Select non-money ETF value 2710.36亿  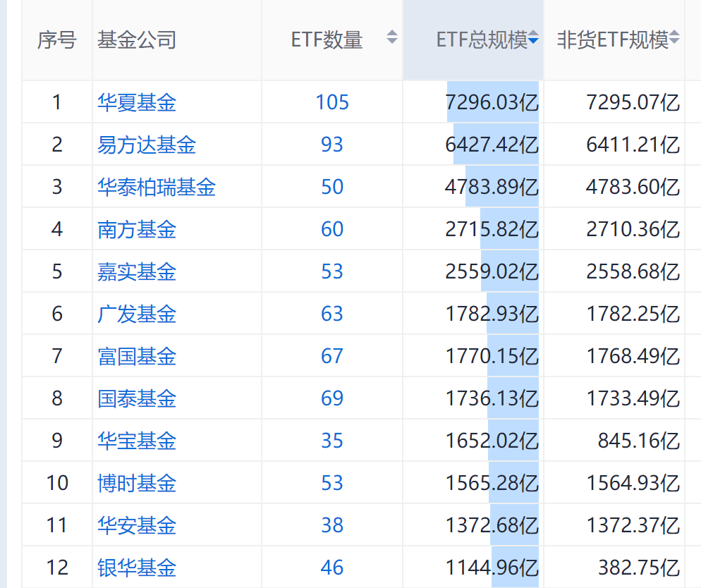click(633, 229)
